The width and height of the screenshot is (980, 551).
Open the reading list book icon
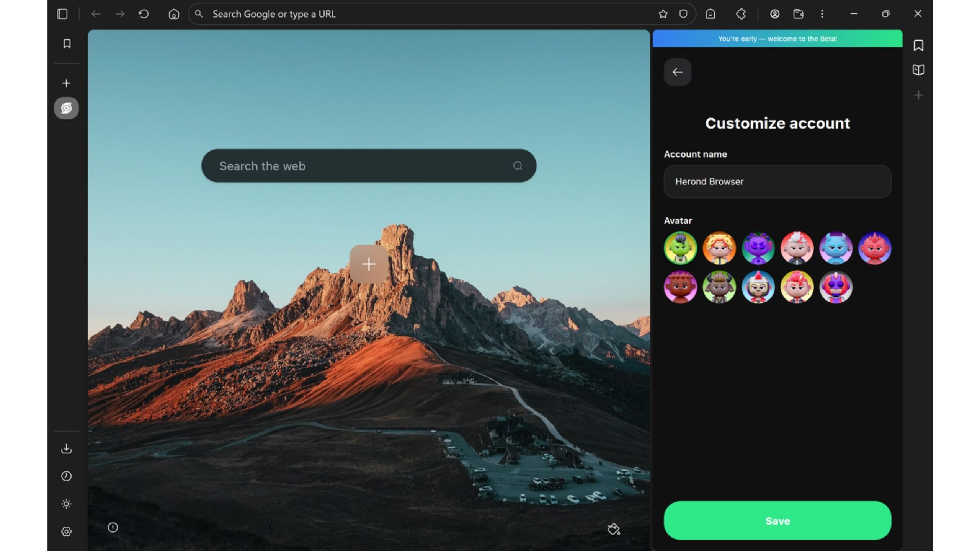918,70
